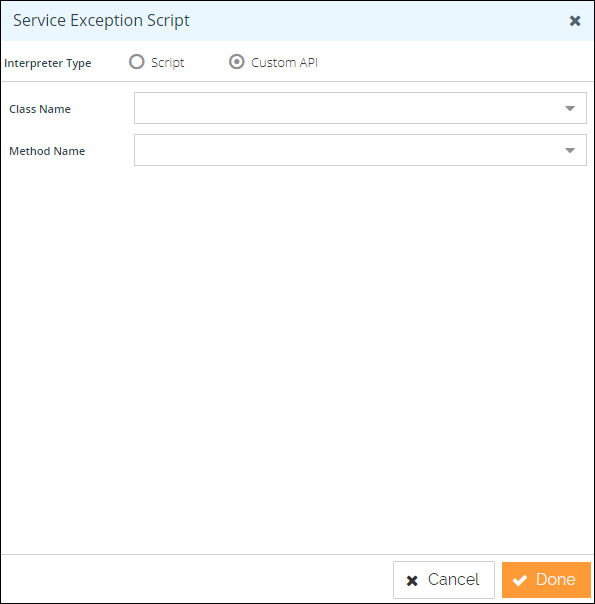Expand the Class Name dropdown arrow

pyautogui.click(x=570, y=108)
